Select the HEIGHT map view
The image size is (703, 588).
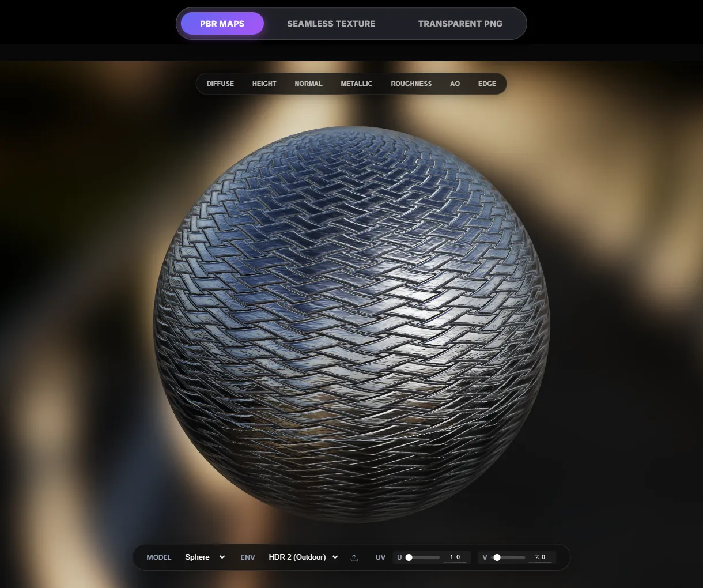[x=264, y=84]
